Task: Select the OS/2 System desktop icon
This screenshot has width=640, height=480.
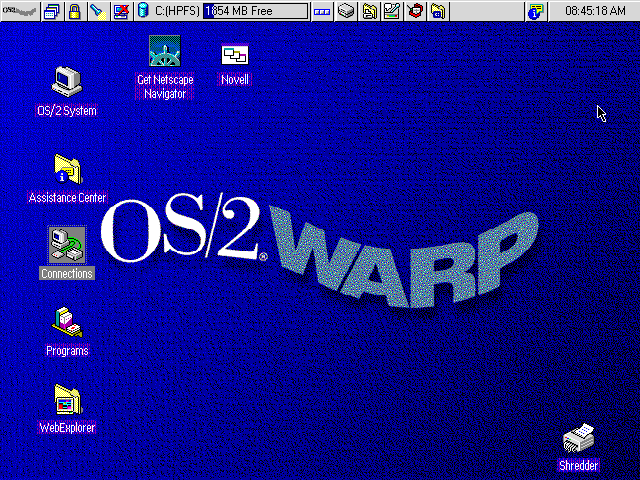Action: click(x=67, y=92)
